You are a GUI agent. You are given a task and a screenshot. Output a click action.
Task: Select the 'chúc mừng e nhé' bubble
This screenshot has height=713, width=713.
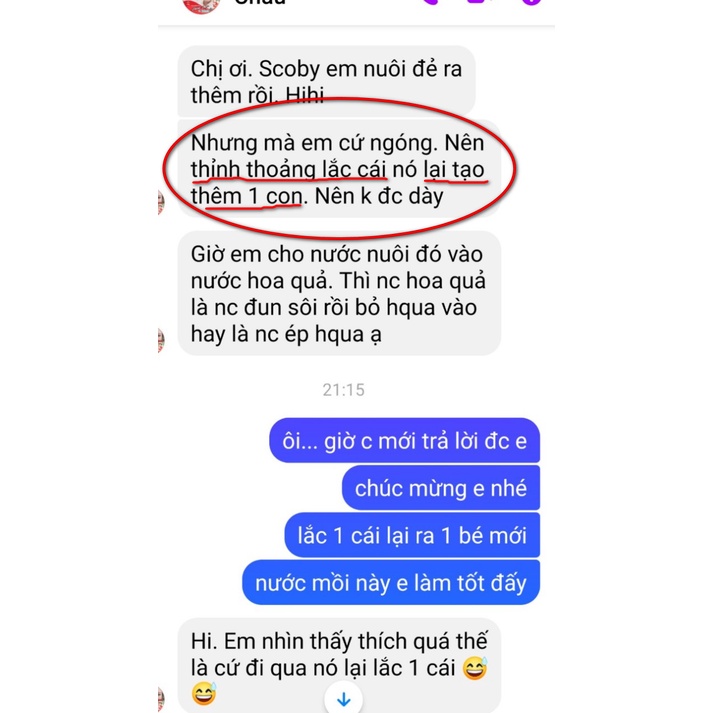[441, 487]
